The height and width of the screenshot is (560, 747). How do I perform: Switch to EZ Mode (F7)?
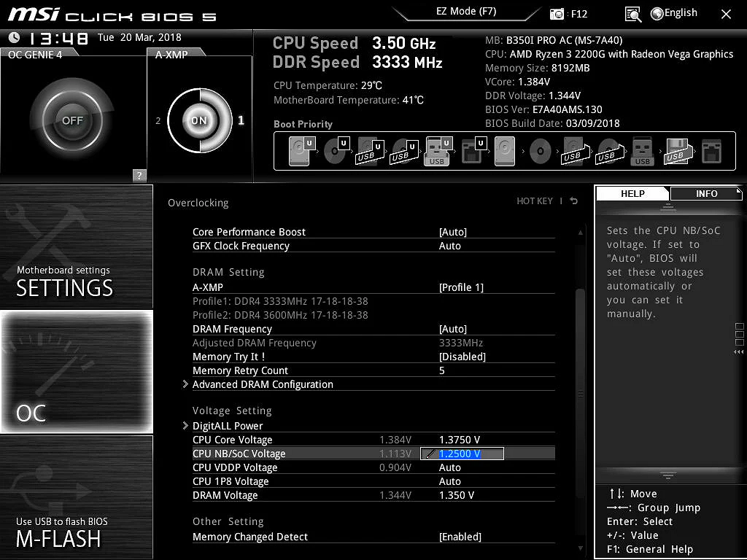(x=466, y=12)
